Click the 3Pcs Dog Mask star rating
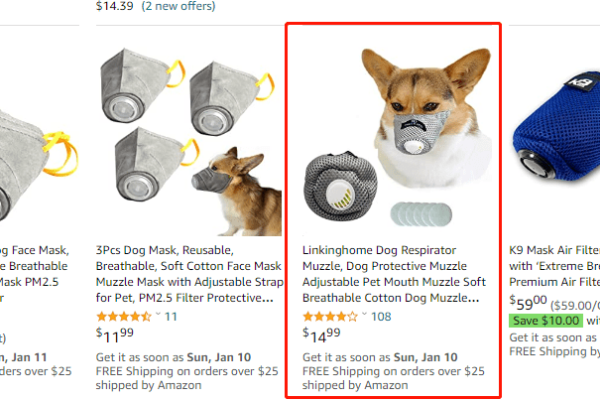This screenshot has width=600, height=400. (x=124, y=316)
